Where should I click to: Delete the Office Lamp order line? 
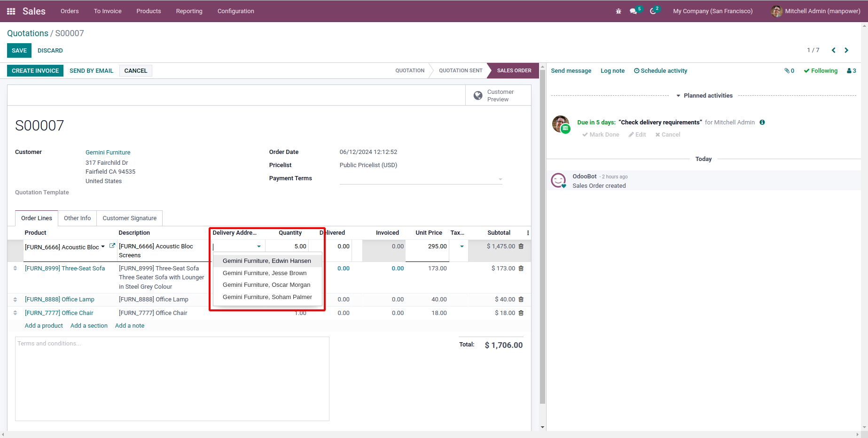[x=521, y=300]
